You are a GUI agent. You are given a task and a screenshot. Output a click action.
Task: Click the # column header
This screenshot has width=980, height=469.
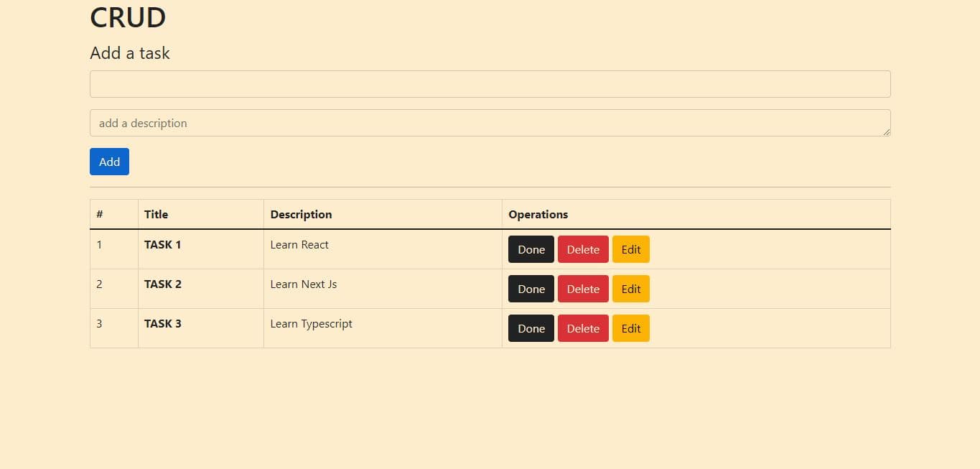pyautogui.click(x=100, y=214)
